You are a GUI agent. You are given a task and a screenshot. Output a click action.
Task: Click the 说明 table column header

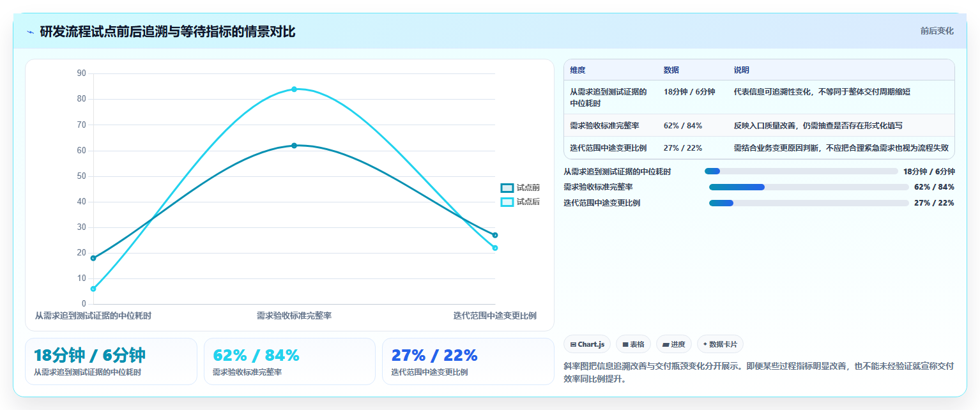741,70
